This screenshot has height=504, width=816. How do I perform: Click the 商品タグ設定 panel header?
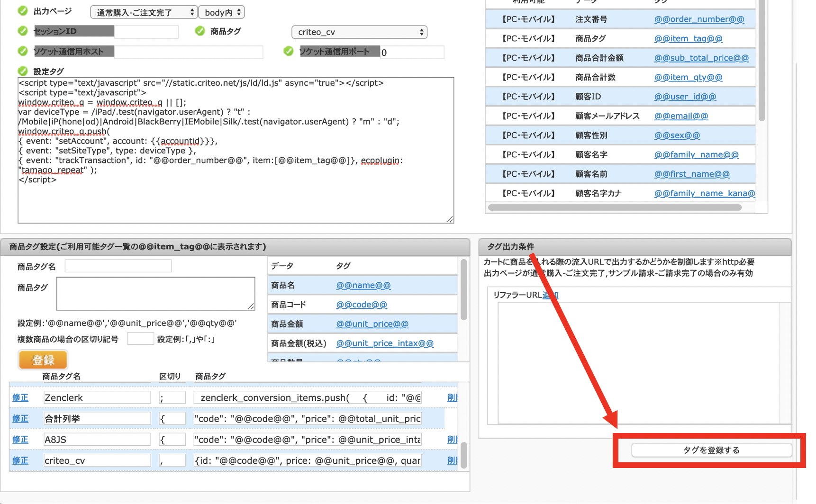click(235, 247)
